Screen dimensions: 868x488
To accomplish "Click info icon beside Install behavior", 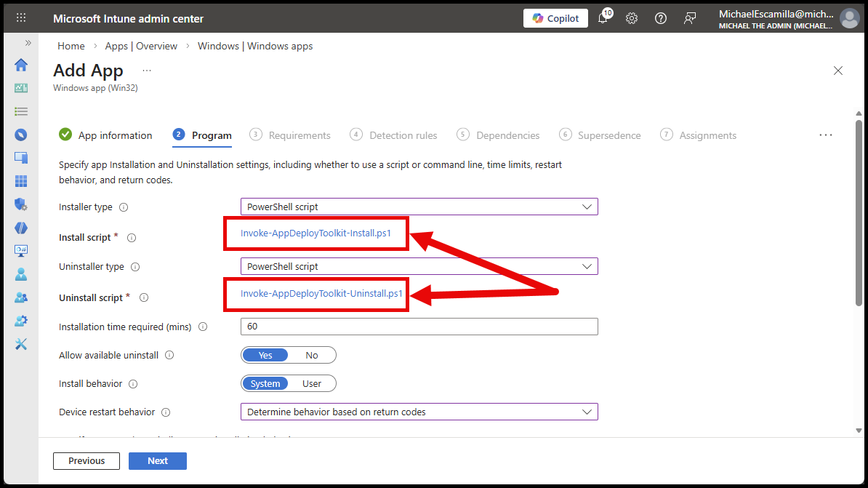I will (x=133, y=384).
